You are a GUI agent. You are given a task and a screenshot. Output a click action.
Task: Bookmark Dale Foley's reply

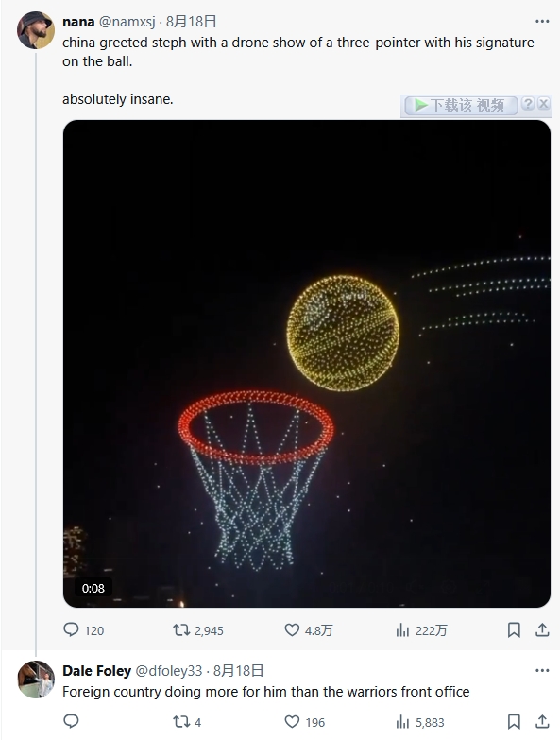(514, 722)
